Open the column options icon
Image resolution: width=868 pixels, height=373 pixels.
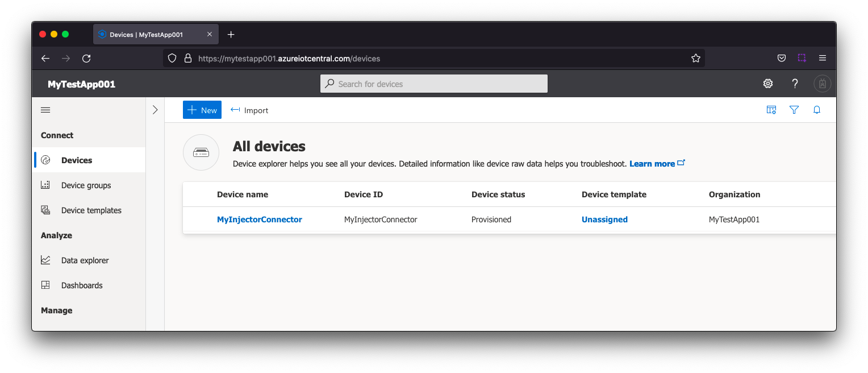[x=771, y=110]
